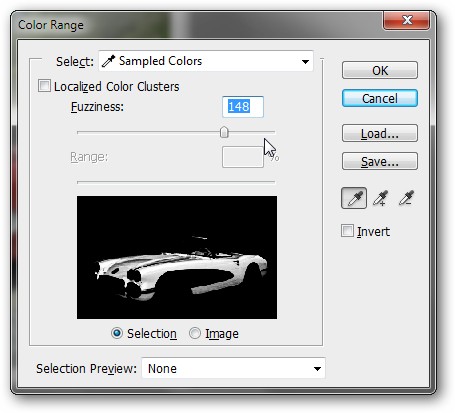Toggle the Invert checkbox

347,231
